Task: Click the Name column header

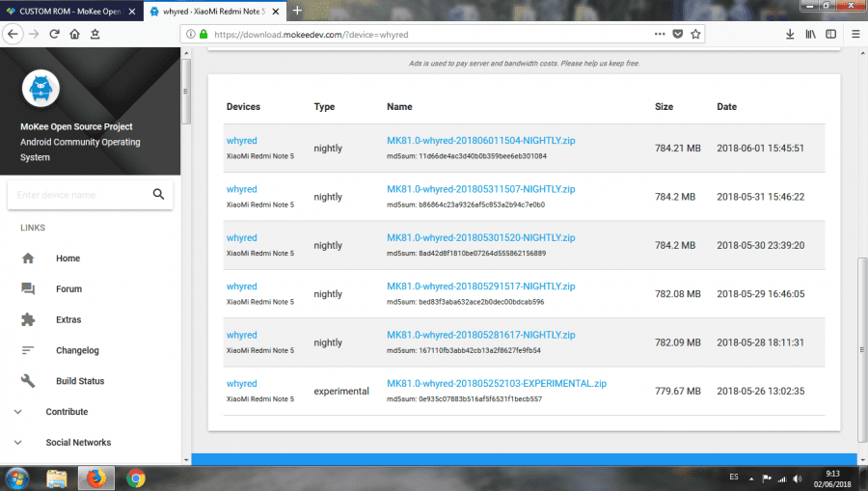Action: (399, 107)
